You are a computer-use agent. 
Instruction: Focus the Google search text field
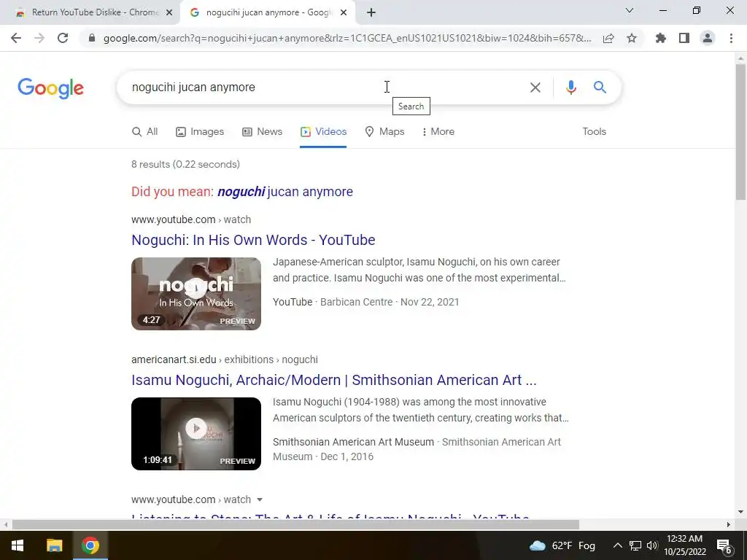pos(324,87)
